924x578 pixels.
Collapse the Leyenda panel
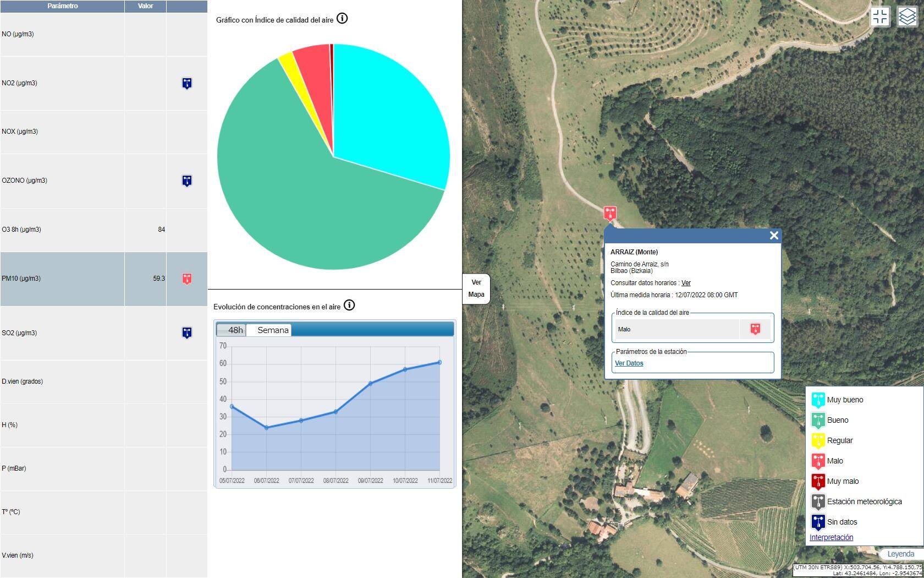coord(900,554)
